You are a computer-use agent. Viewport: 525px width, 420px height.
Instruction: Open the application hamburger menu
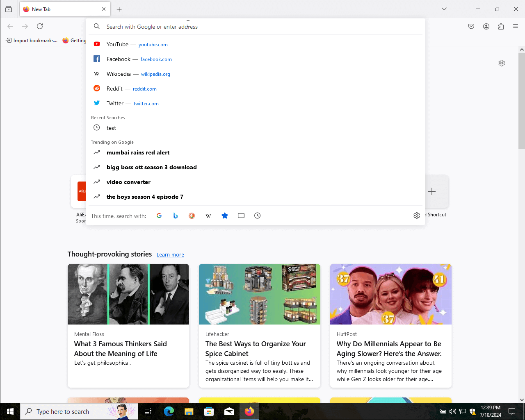516,26
